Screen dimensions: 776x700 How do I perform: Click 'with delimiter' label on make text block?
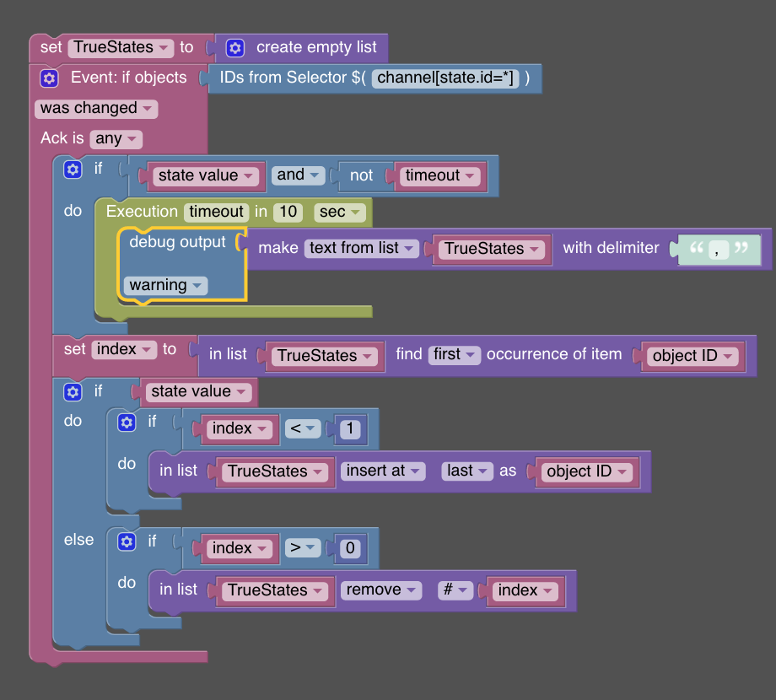611,248
